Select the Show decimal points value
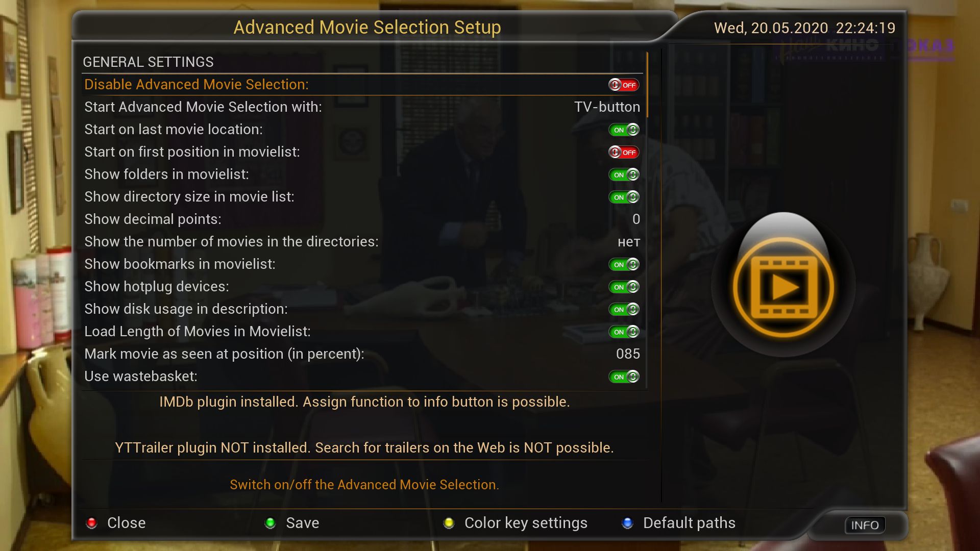 (636, 219)
